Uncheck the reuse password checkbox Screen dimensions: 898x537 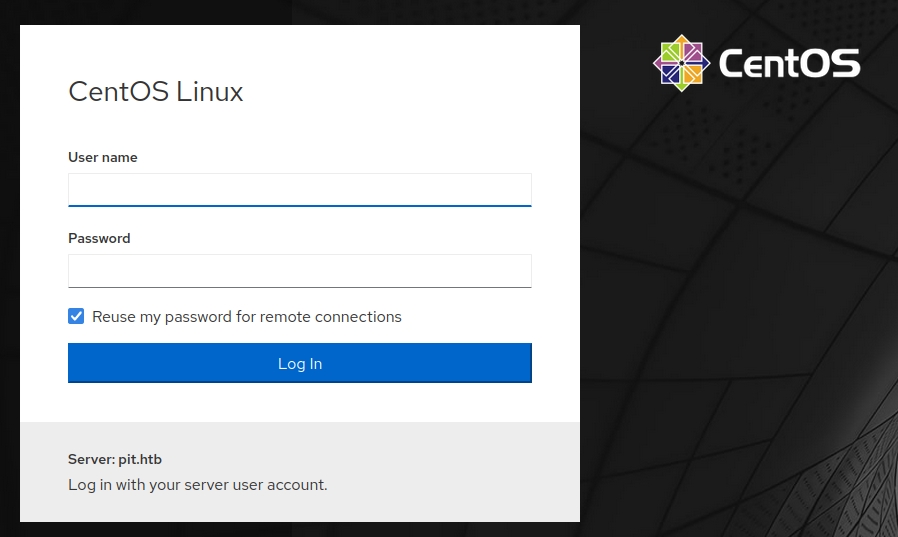pyautogui.click(x=76, y=316)
